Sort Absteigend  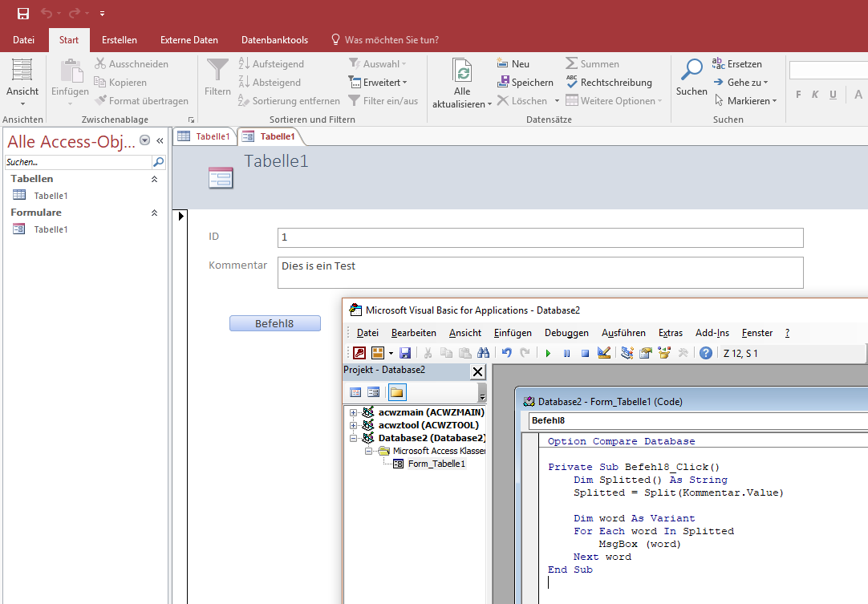point(270,82)
